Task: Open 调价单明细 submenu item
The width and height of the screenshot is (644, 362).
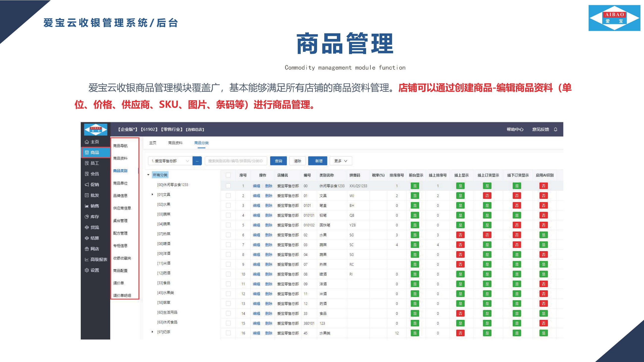Action: click(x=122, y=296)
